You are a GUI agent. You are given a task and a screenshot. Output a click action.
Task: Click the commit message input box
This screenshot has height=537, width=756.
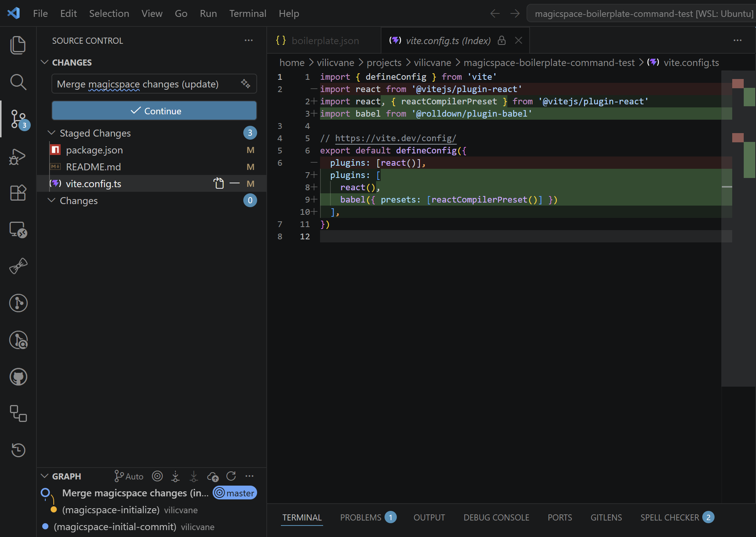pos(146,84)
